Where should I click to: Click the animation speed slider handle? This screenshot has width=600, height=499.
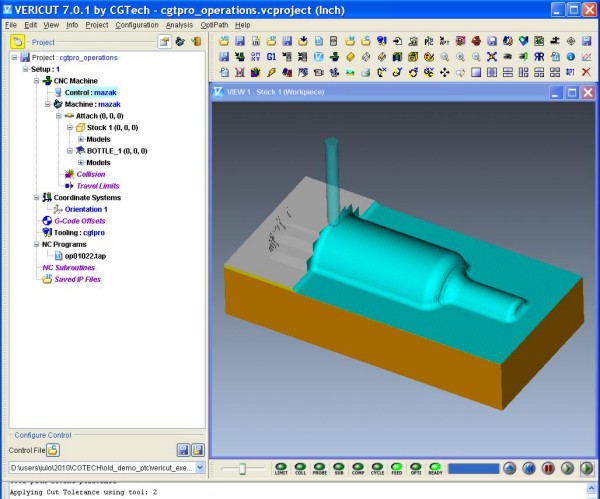point(242,468)
